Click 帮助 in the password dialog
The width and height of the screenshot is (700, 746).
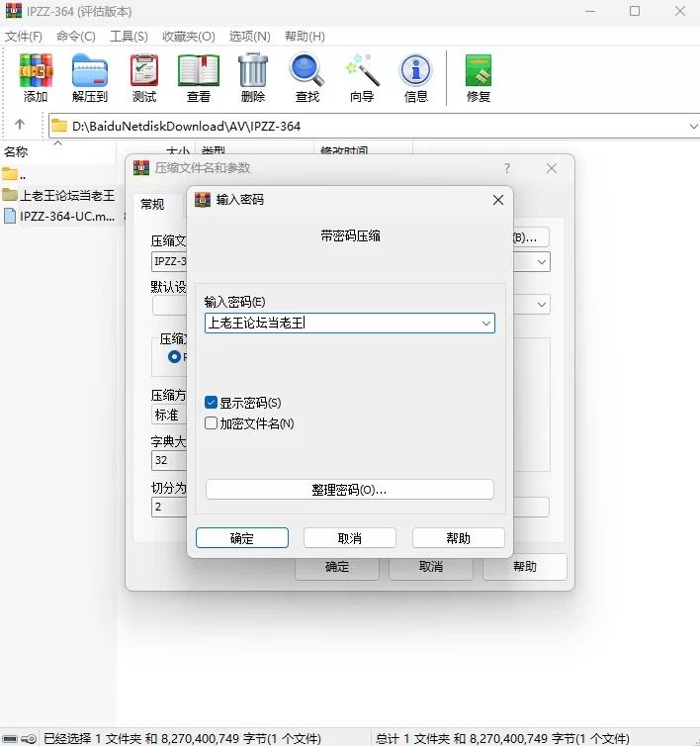[x=458, y=538]
